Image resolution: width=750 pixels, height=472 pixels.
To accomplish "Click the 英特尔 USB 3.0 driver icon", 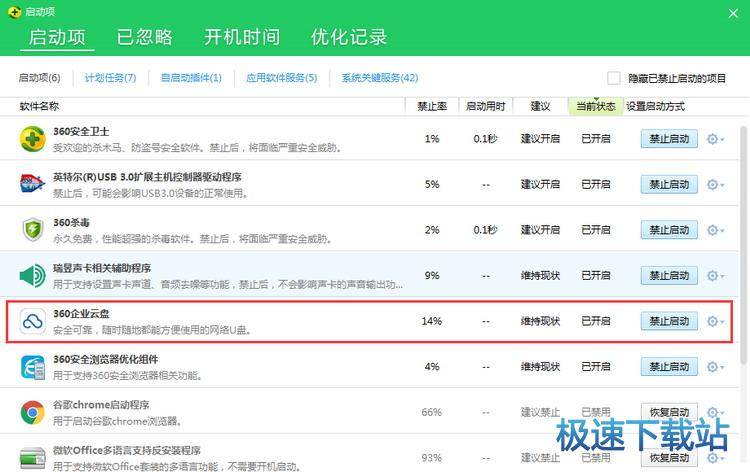I will click(33, 184).
